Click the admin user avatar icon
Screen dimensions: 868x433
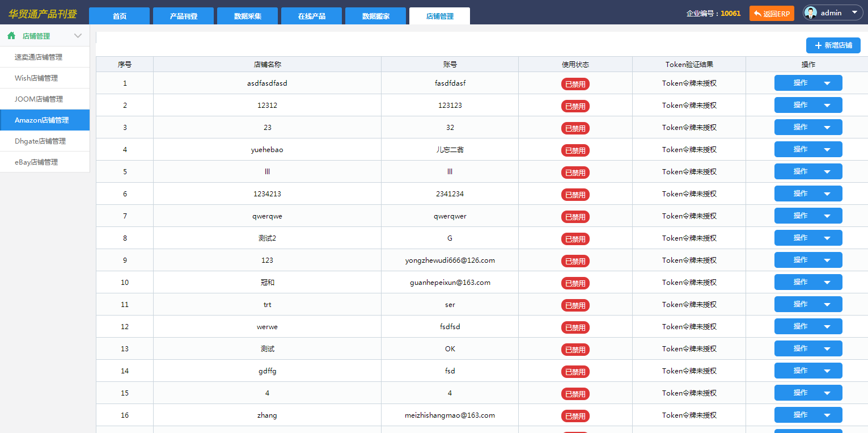point(811,13)
